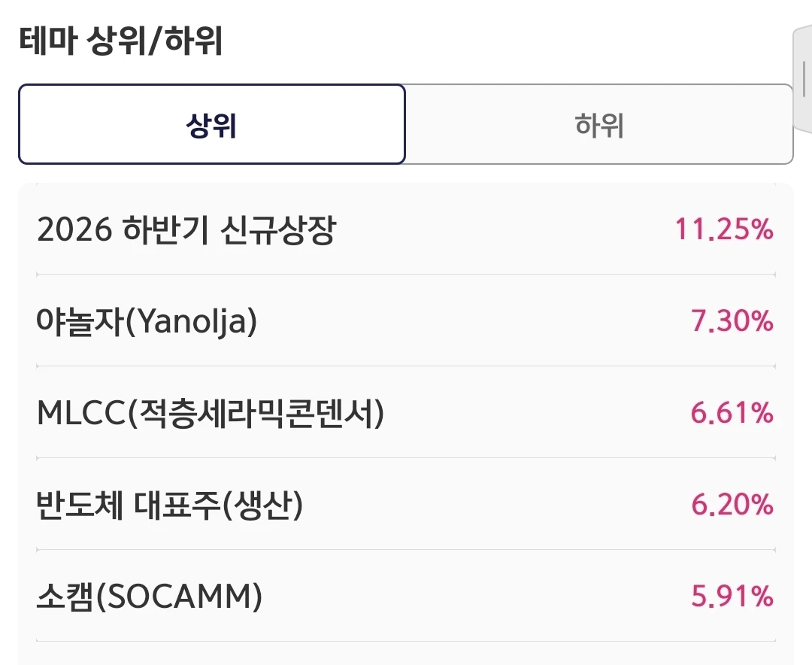This screenshot has width=812, height=665.
Task: Click the vertical grip line on the right-edge handle
Action: coord(804,77)
